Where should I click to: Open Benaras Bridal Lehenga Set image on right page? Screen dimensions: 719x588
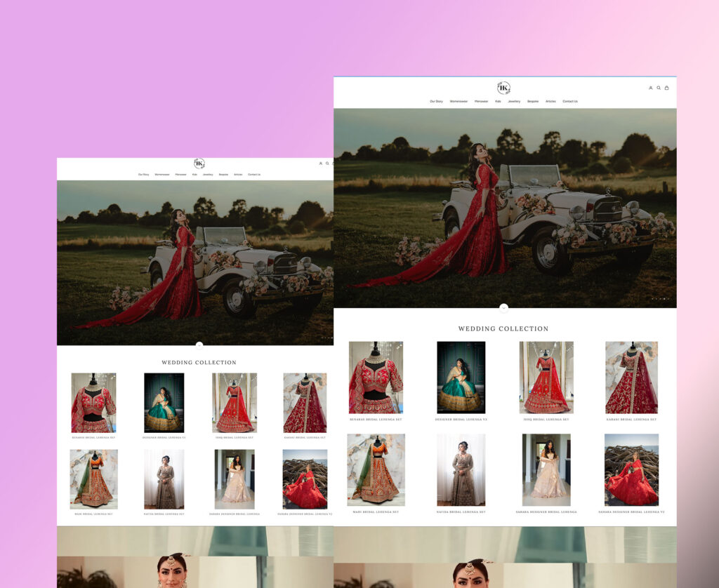click(376, 377)
